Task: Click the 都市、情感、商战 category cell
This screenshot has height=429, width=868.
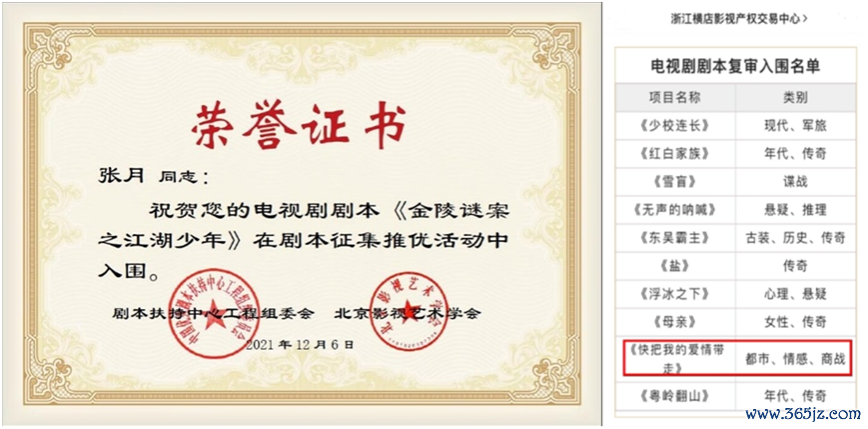Action: coord(795,359)
